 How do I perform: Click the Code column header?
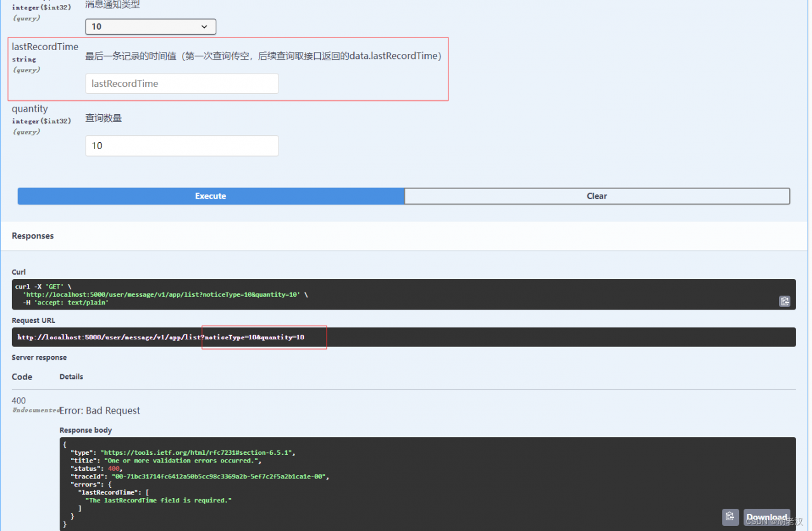tap(21, 376)
